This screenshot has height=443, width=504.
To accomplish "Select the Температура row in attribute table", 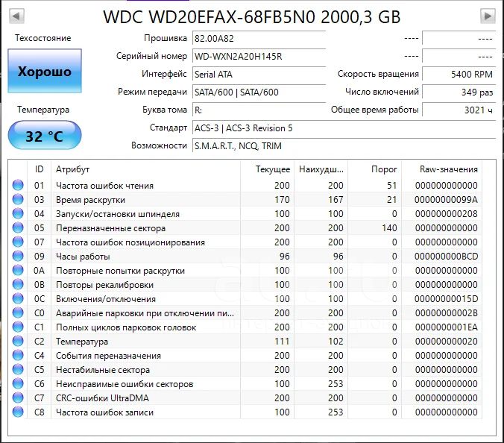I will 245,341.
